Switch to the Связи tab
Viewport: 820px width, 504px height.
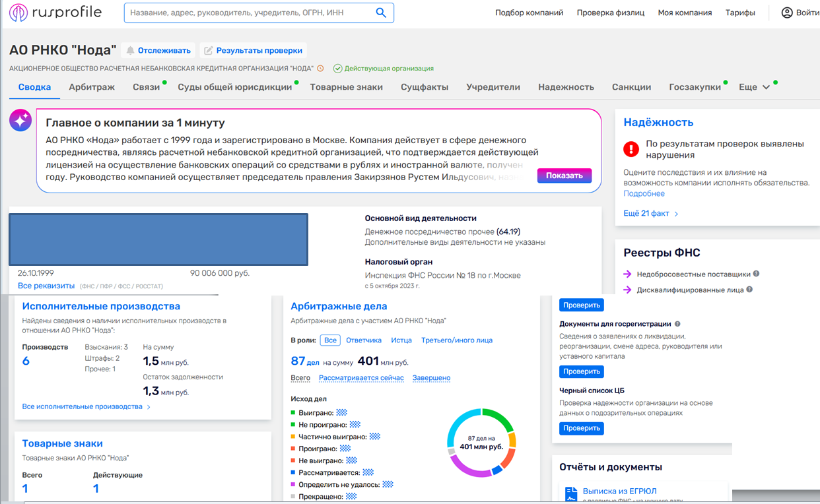click(146, 87)
